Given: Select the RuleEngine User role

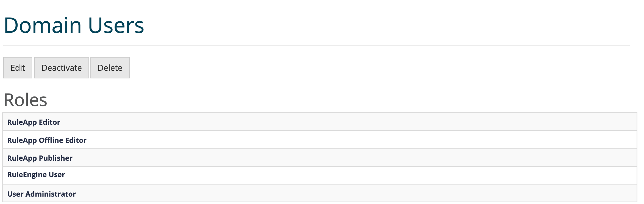Looking at the screenshot, I should 36,175.
